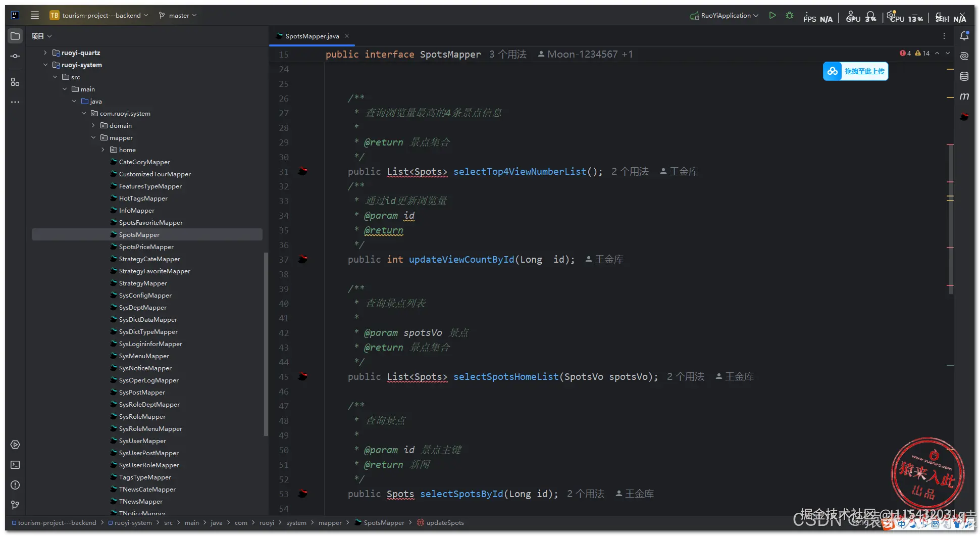Open the Problems tool window icon
Screen dimensions: 980x536
(x=15, y=485)
